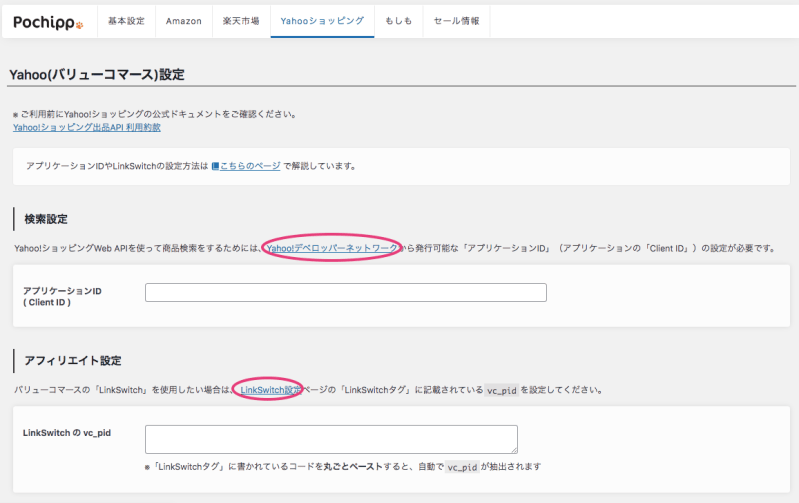799x503 pixels.
Task: Select the Yahooショッピング tab
Action: [x=322, y=21]
